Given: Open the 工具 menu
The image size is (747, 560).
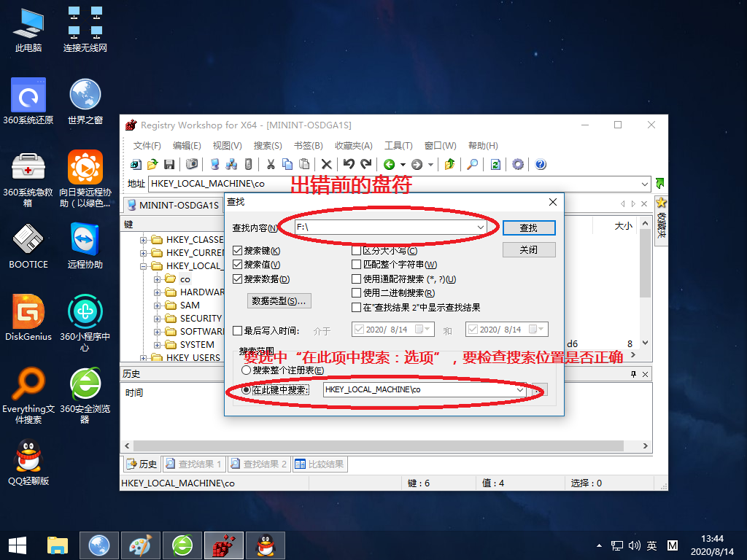Looking at the screenshot, I should pyautogui.click(x=398, y=145).
